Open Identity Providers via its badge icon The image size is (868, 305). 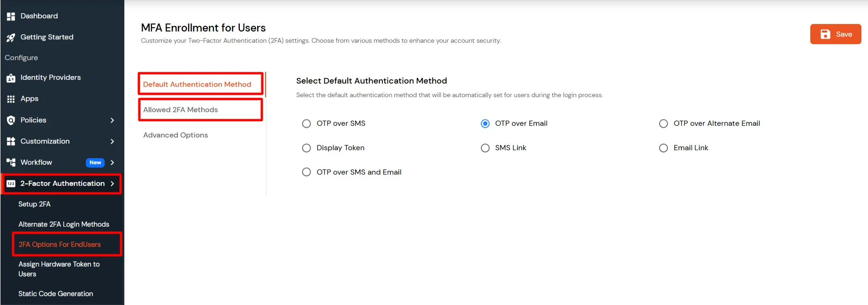(11, 77)
